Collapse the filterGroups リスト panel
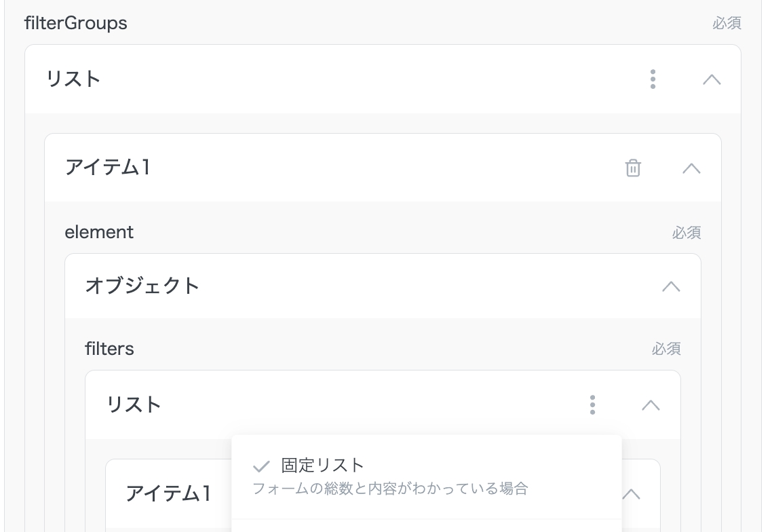772x532 pixels. point(712,79)
